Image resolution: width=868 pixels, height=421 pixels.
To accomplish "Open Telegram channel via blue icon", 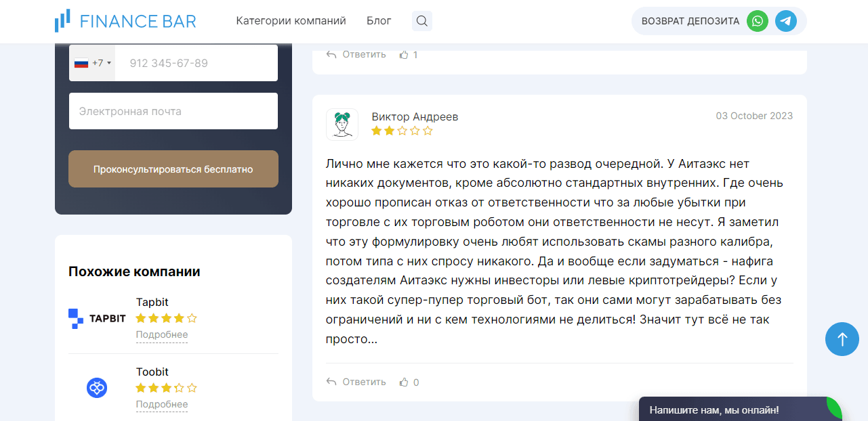I will coord(785,21).
